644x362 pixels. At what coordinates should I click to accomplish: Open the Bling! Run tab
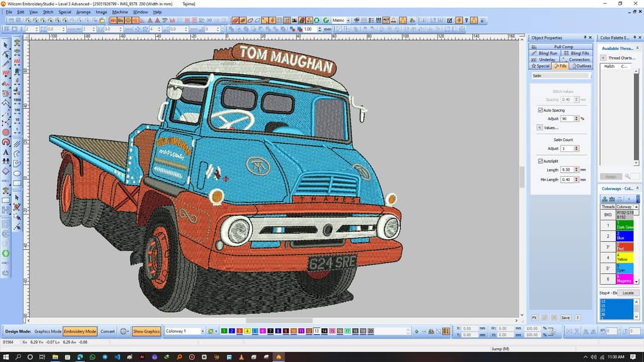coord(544,53)
